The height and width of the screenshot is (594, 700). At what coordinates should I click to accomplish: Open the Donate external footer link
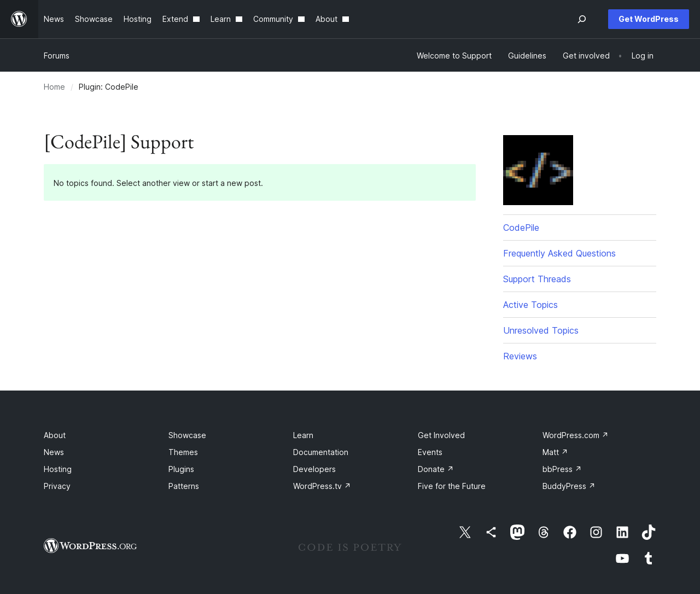coord(435,469)
